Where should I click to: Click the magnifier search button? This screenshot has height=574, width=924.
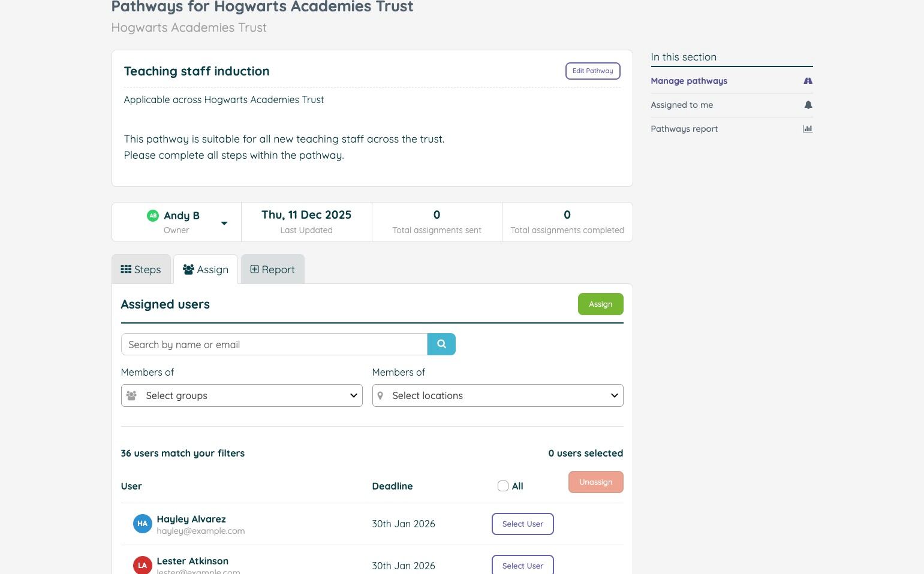pos(441,344)
